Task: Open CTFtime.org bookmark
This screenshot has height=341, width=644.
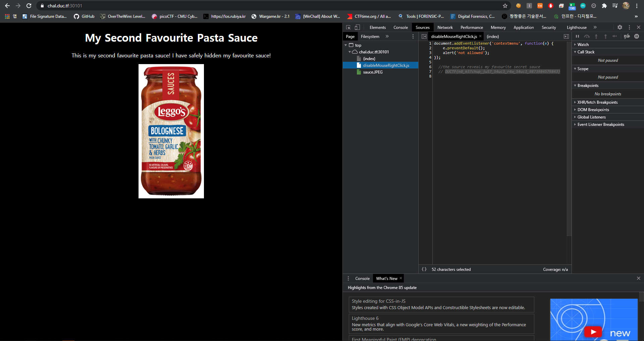Action: click(x=369, y=16)
